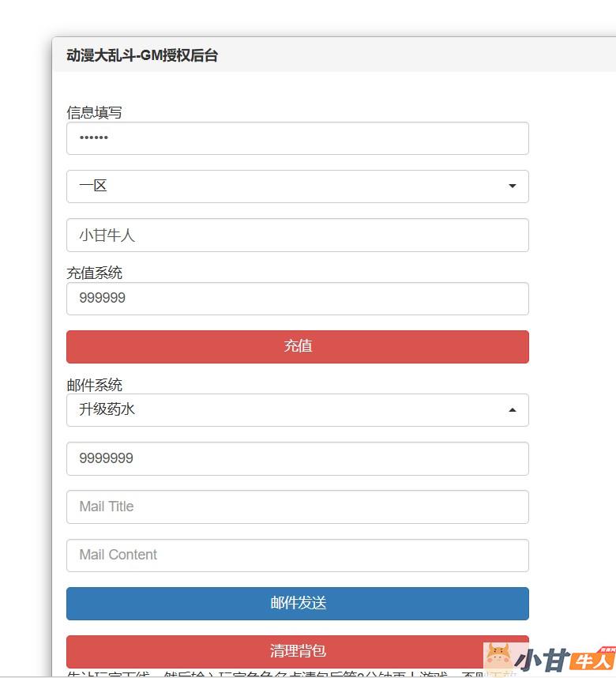Click the 邮件系统 section label
616x678 pixels.
click(x=94, y=386)
